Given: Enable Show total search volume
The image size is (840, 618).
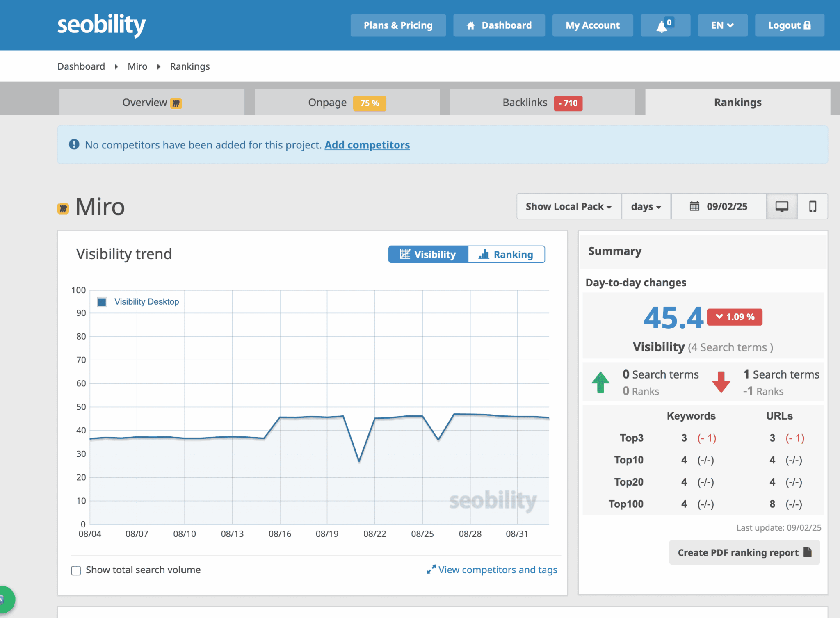Looking at the screenshot, I should pyautogui.click(x=76, y=570).
